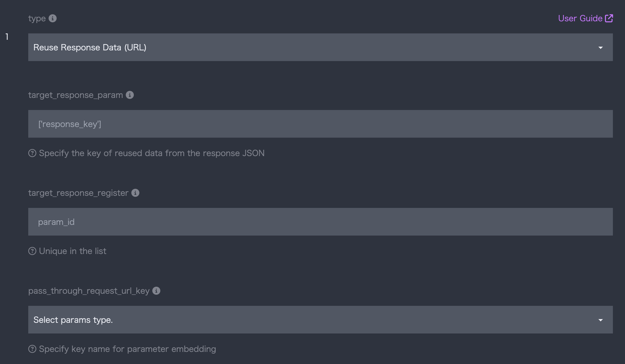Click the info icon next to target_response_param
625x364 pixels.
(130, 95)
